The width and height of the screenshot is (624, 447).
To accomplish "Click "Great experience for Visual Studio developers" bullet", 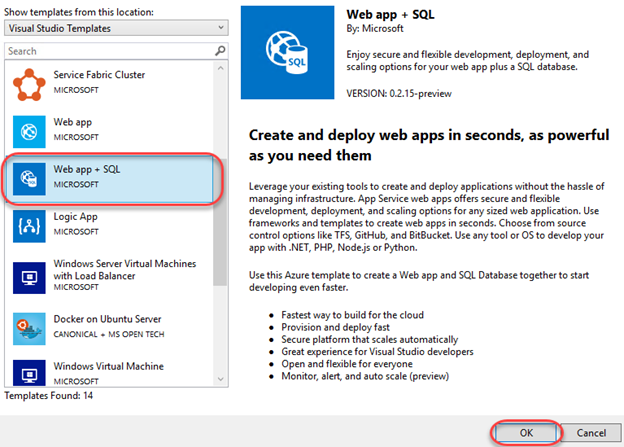I will 377,352.
